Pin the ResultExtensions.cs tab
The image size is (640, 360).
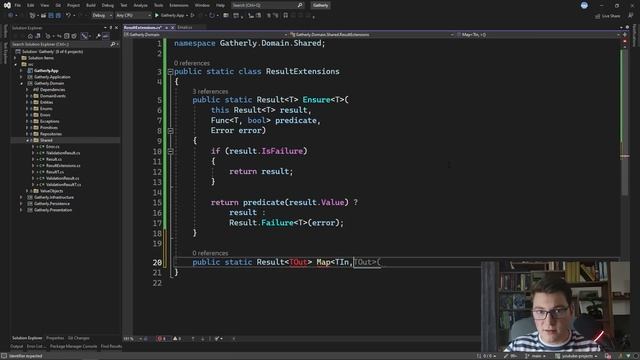167,27
